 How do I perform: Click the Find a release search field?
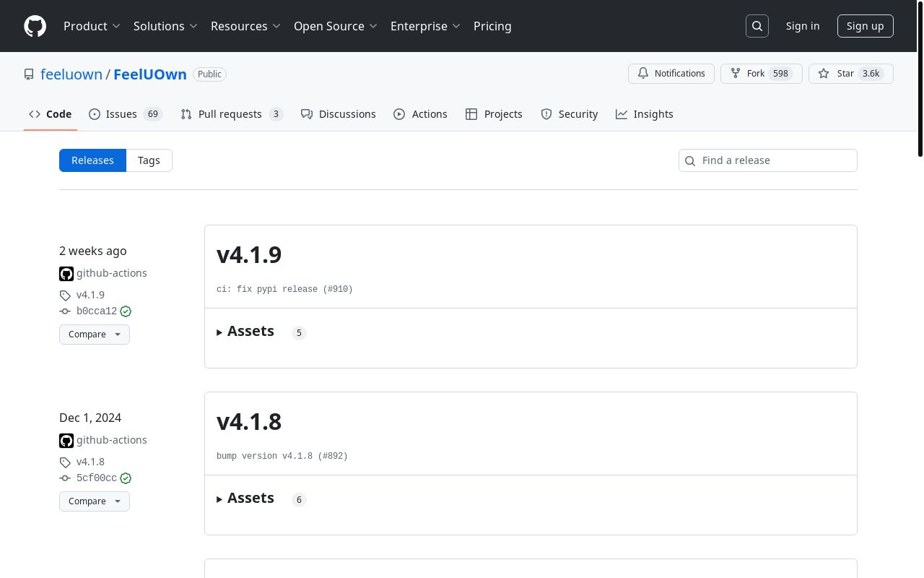pyautogui.click(x=775, y=160)
